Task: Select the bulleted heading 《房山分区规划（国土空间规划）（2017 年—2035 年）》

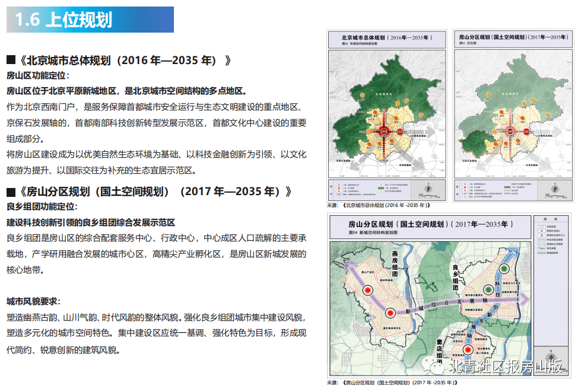Action: pos(155,192)
